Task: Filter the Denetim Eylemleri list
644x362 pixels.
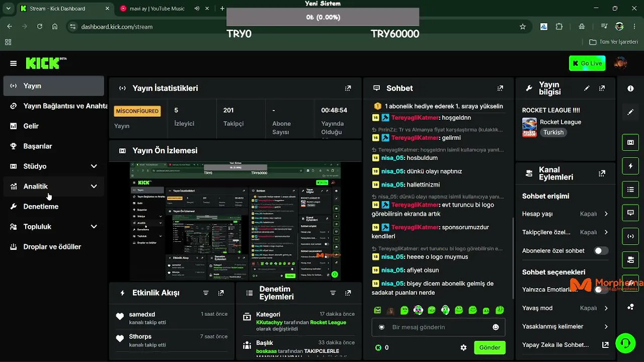Action: [x=333, y=293]
